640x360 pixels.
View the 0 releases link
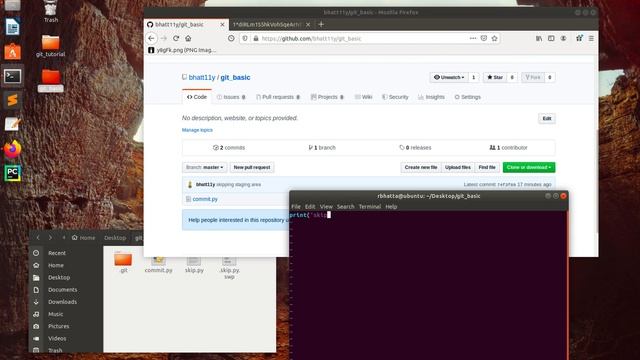click(x=415, y=148)
